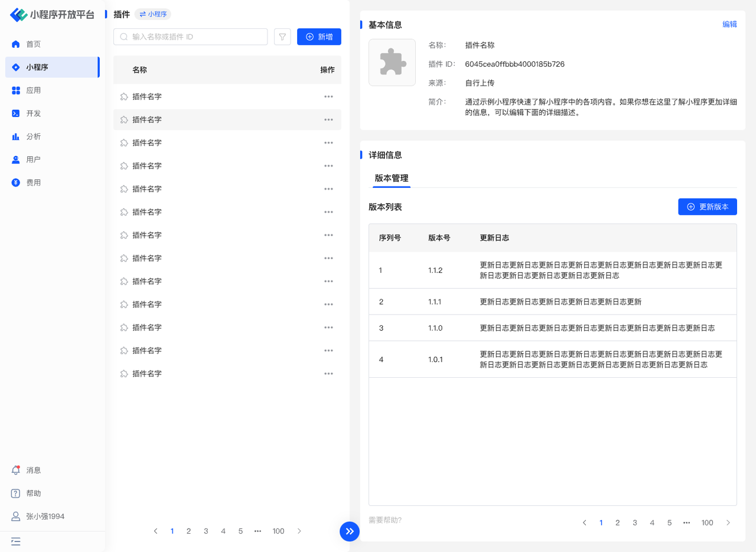Open the 费用 menu item

[33, 182]
